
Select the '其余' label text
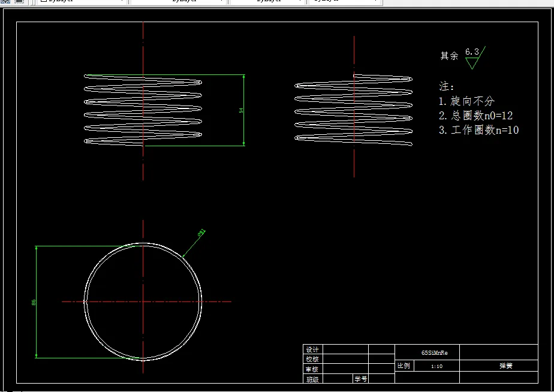click(449, 56)
